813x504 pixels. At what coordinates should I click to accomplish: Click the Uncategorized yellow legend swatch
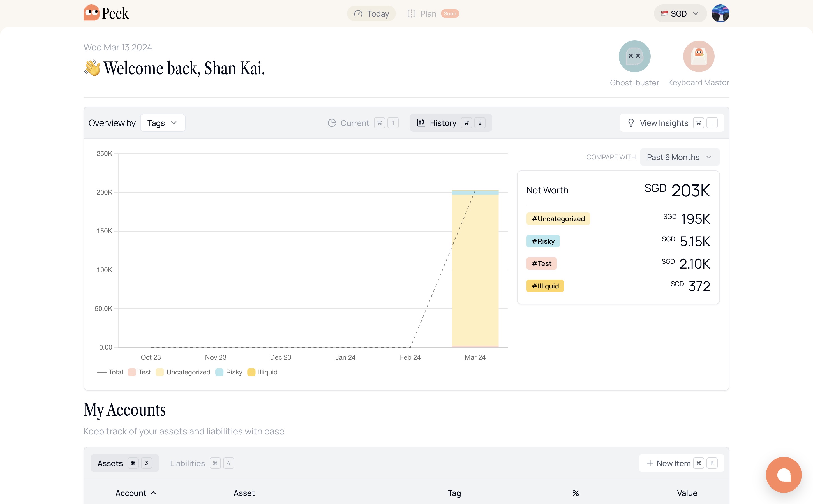point(160,372)
